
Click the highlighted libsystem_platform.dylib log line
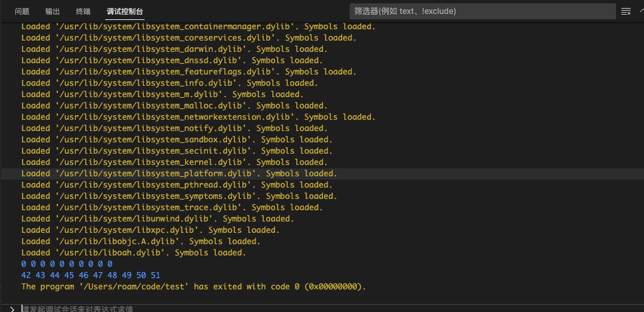pyautogui.click(x=179, y=174)
